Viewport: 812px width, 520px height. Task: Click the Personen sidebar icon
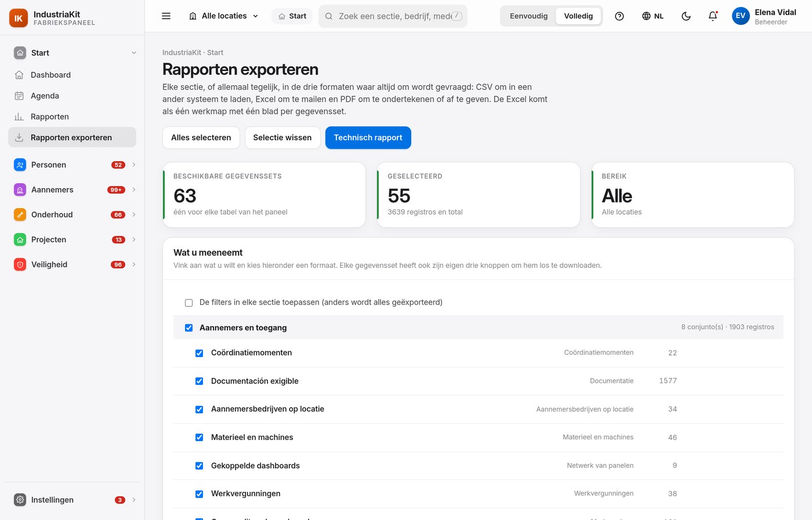(x=20, y=165)
